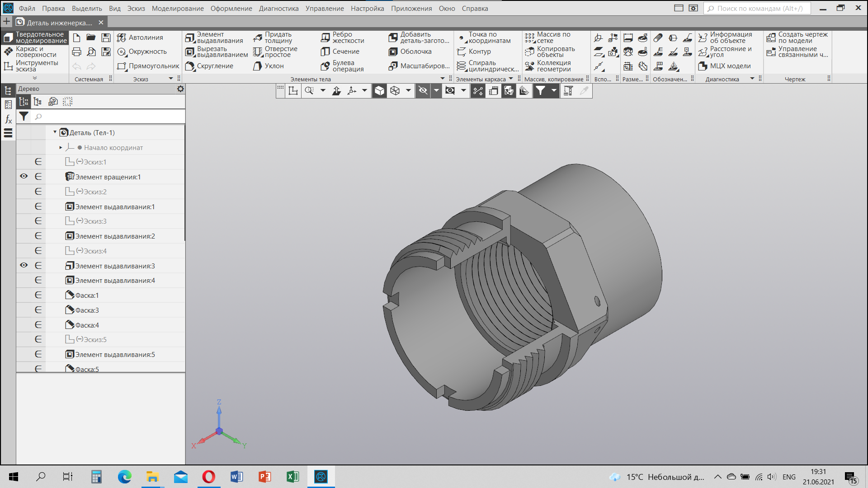
Task: Click the tree search input field
Action: (x=108, y=117)
